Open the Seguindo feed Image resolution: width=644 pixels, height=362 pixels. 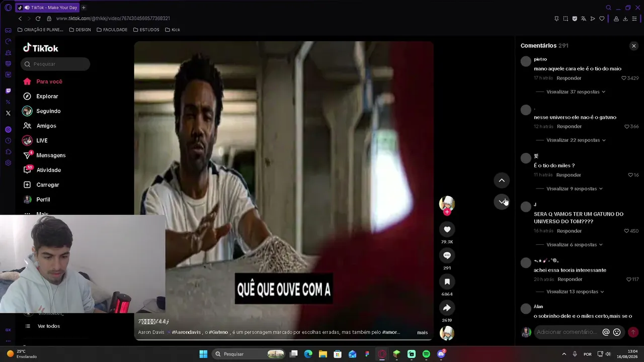(42, 111)
